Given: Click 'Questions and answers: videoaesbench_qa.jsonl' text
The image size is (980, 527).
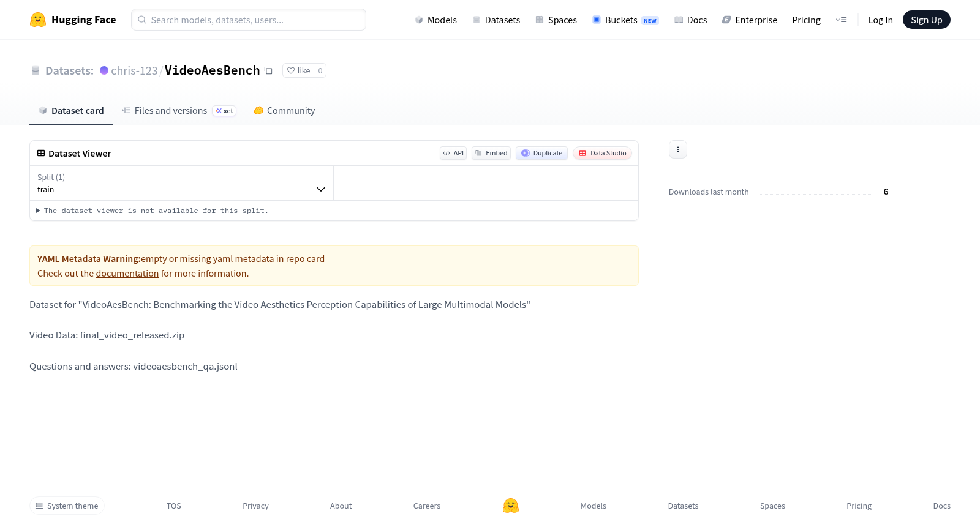Looking at the screenshot, I should (x=134, y=367).
